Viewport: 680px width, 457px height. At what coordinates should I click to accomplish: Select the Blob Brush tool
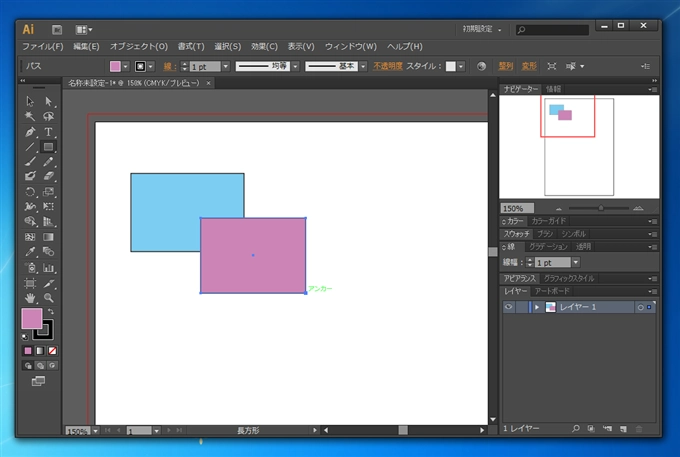[x=30, y=176]
